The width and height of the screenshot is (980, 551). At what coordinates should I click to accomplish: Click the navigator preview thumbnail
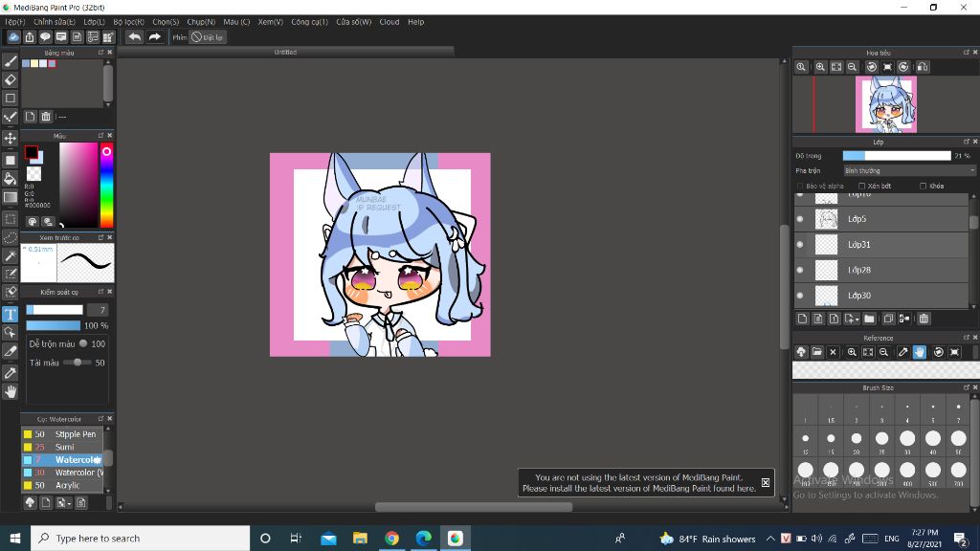(885, 104)
